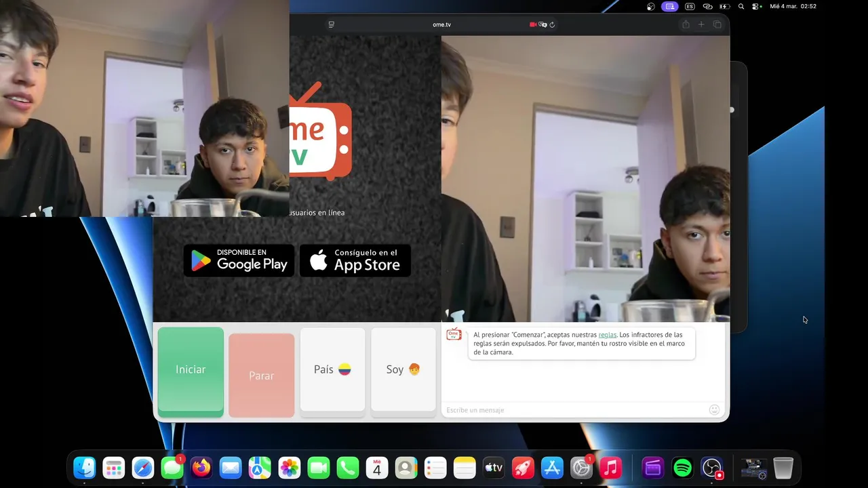The image size is (868, 488).
Task: Open OBS Studio from the dock
Action: tap(712, 468)
